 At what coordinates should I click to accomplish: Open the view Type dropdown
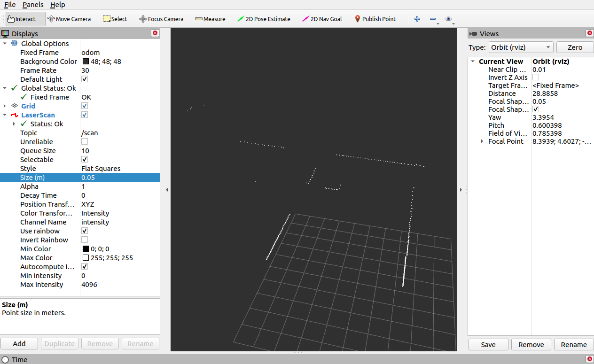tap(520, 47)
